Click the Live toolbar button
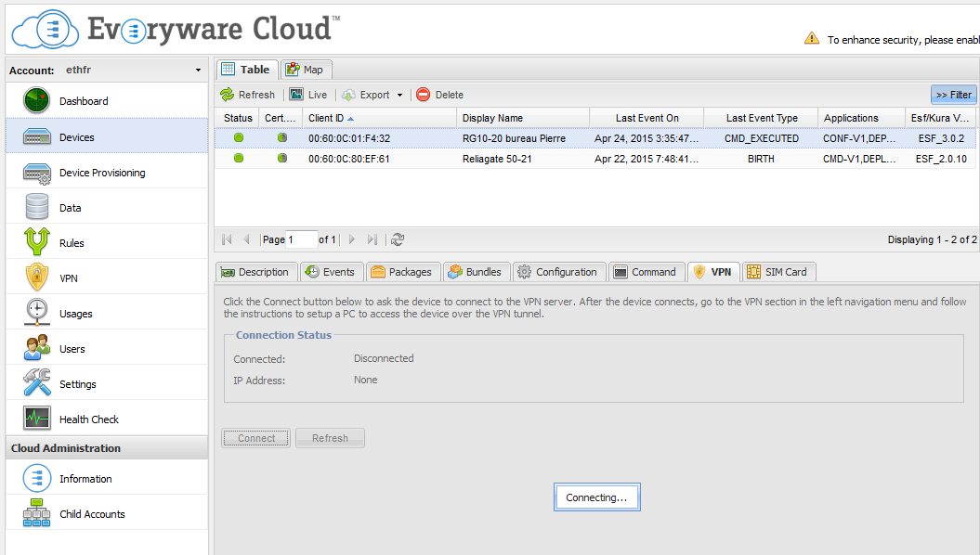 coord(308,95)
